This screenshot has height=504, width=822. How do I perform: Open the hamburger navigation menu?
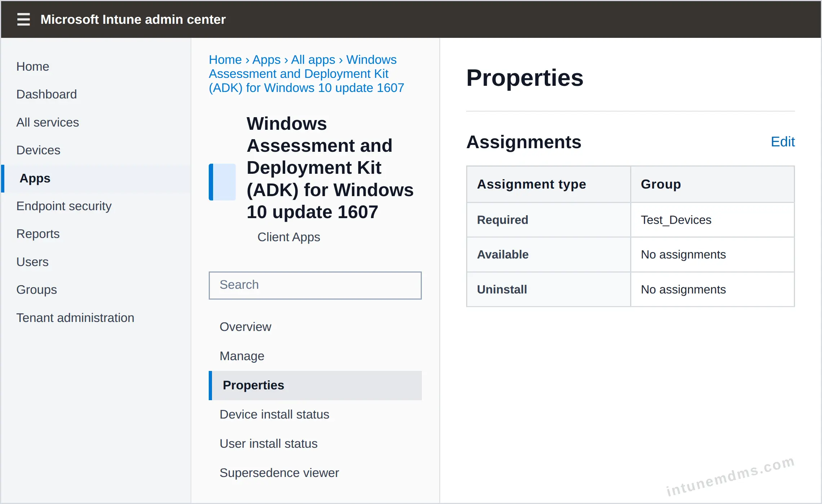[x=23, y=19]
